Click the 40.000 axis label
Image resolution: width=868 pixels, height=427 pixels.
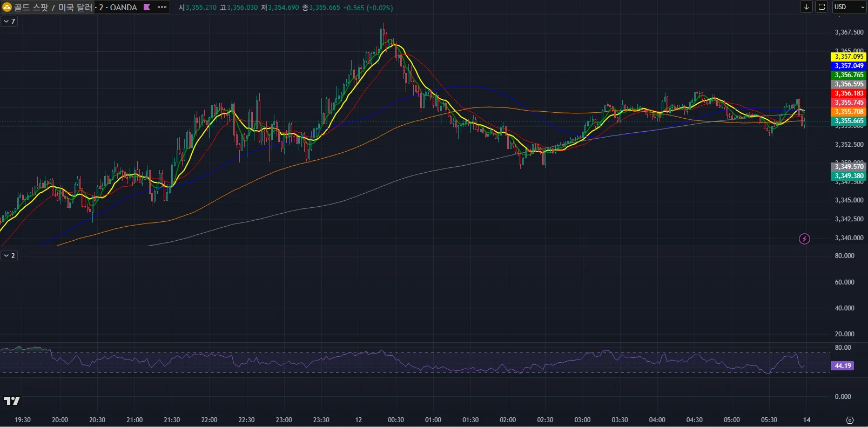(x=845, y=308)
